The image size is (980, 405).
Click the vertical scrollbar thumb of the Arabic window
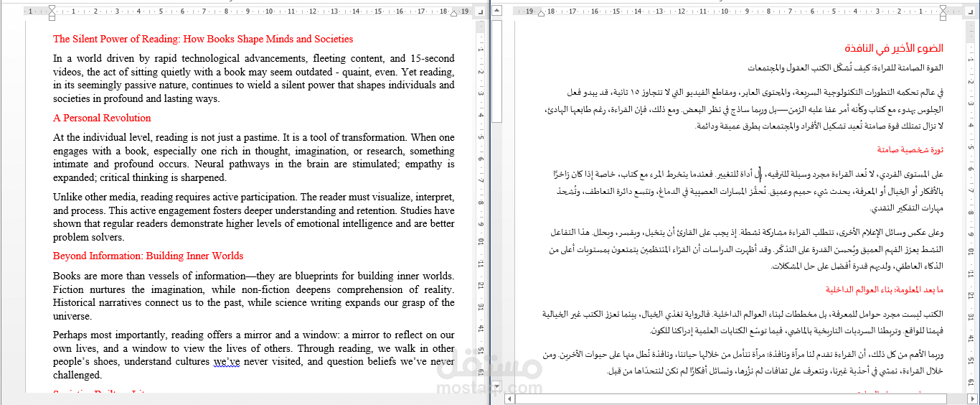tap(496, 71)
